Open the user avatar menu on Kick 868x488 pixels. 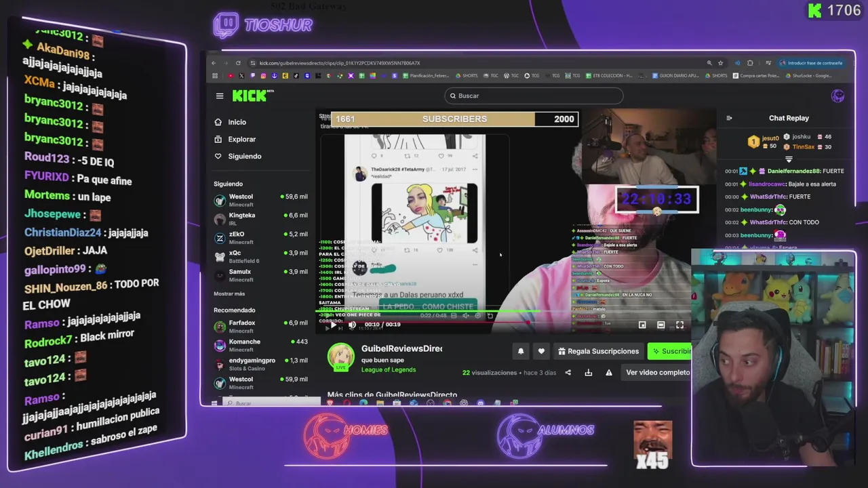[837, 96]
